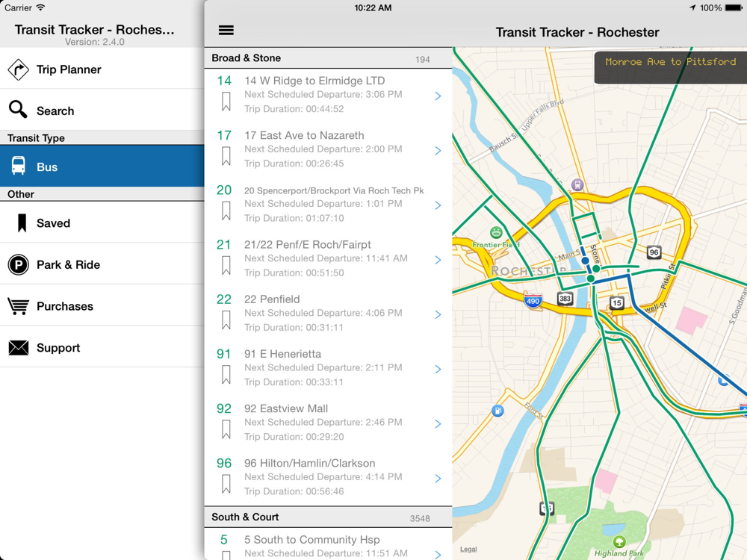Expand route 92 details chevron
Screen dimensions: 747x560
tap(438, 424)
